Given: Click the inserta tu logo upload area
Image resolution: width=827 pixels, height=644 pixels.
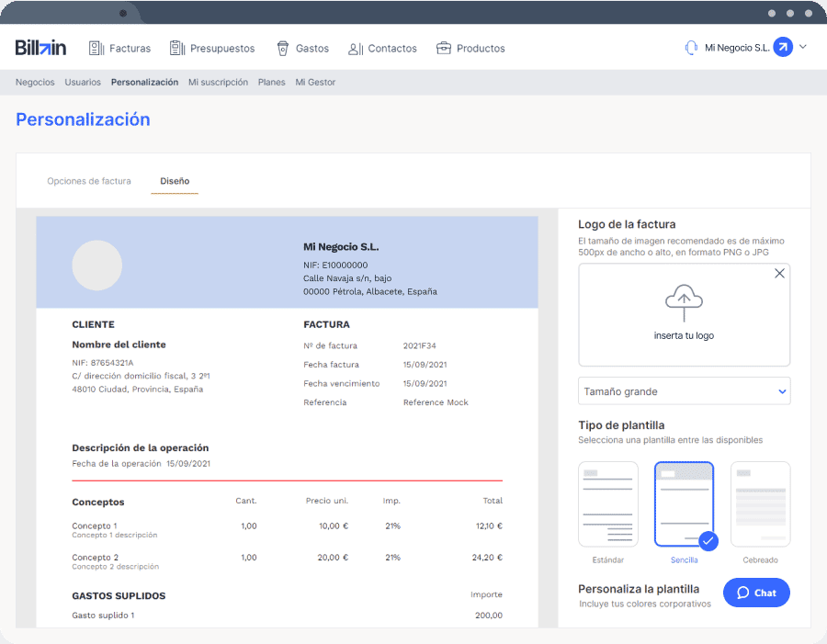Looking at the screenshot, I should tap(684, 315).
